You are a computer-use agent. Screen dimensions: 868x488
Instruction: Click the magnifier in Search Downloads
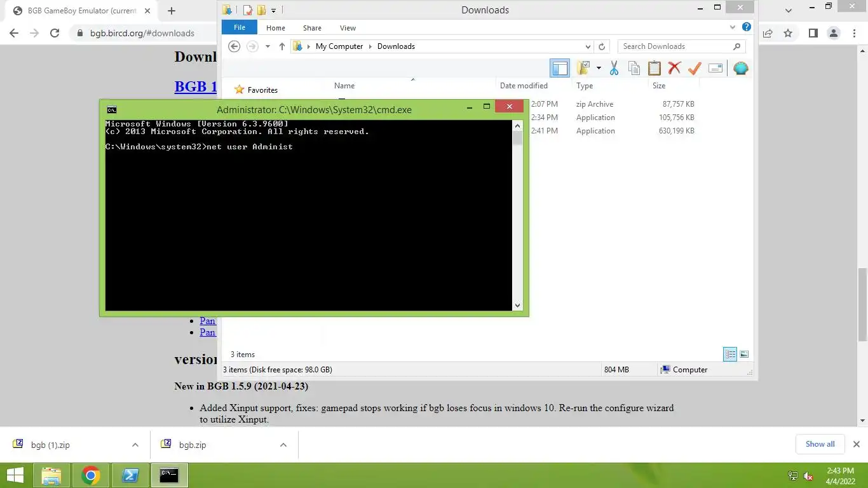click(x=736, y=46)
